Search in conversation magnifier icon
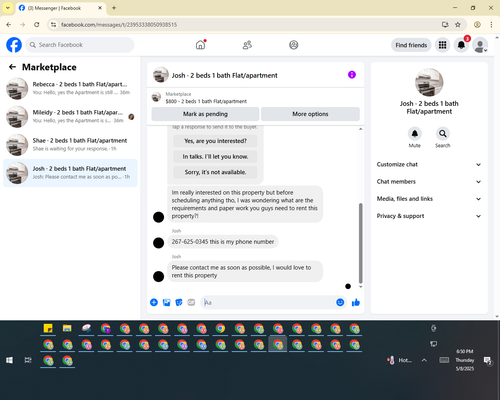 tap(443, 134)
